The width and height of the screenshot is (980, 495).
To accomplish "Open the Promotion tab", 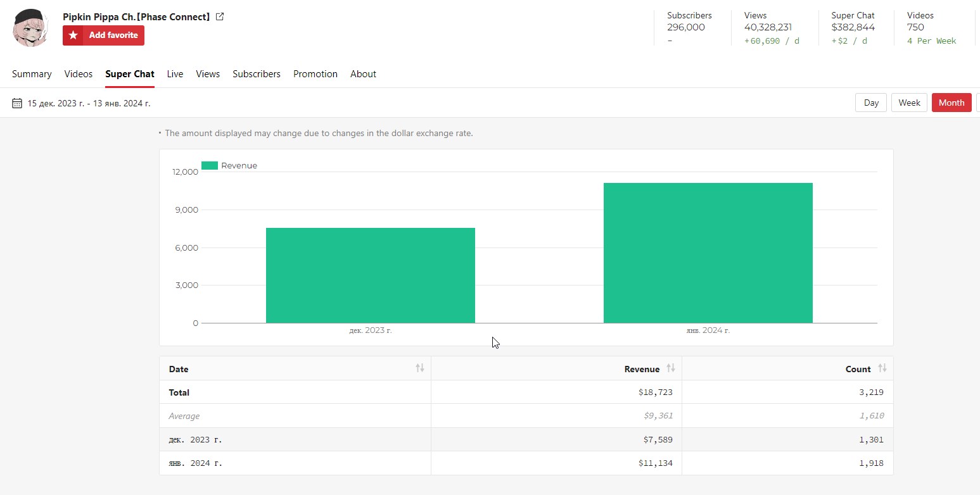I will 315,74.
